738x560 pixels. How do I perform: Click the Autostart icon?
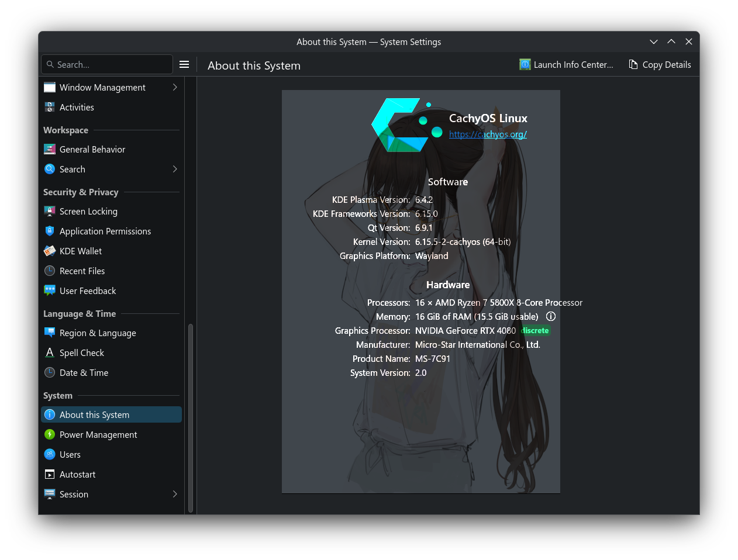(50, 474)
